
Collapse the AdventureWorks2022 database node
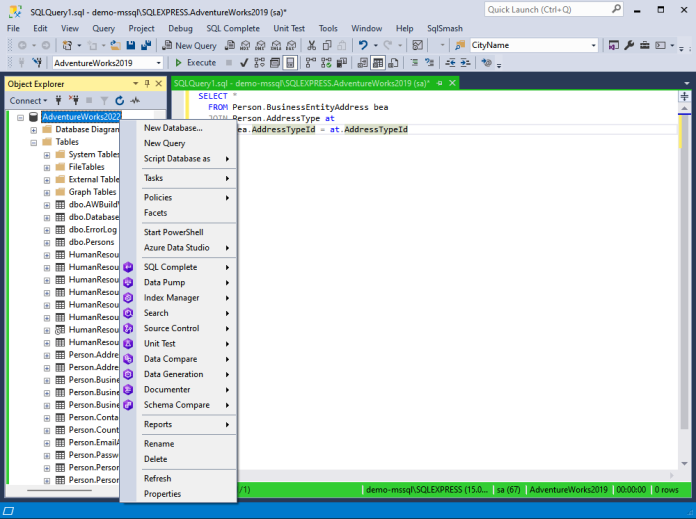[x=20, y=117]
